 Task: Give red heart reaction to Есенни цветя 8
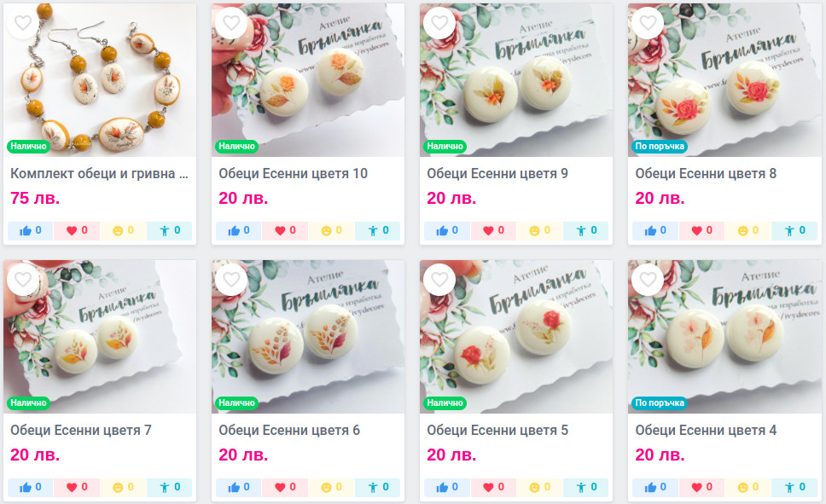[703, 230]
